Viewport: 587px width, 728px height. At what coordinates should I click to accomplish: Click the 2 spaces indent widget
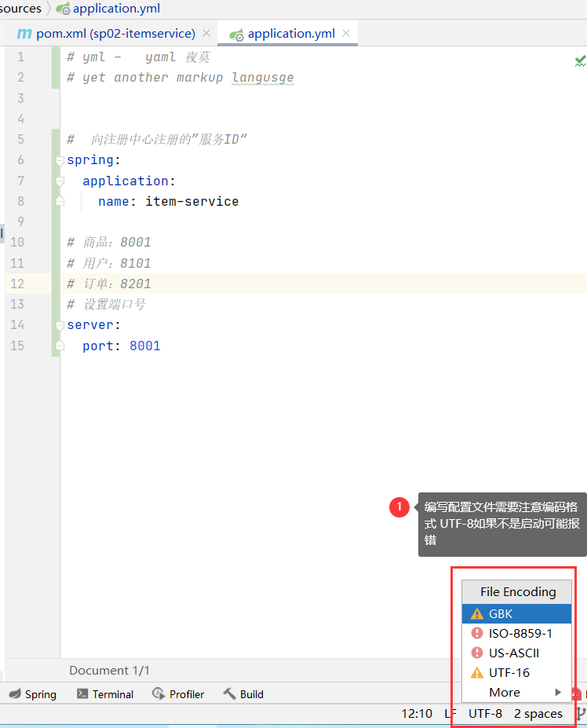click(x=538, y=714)
